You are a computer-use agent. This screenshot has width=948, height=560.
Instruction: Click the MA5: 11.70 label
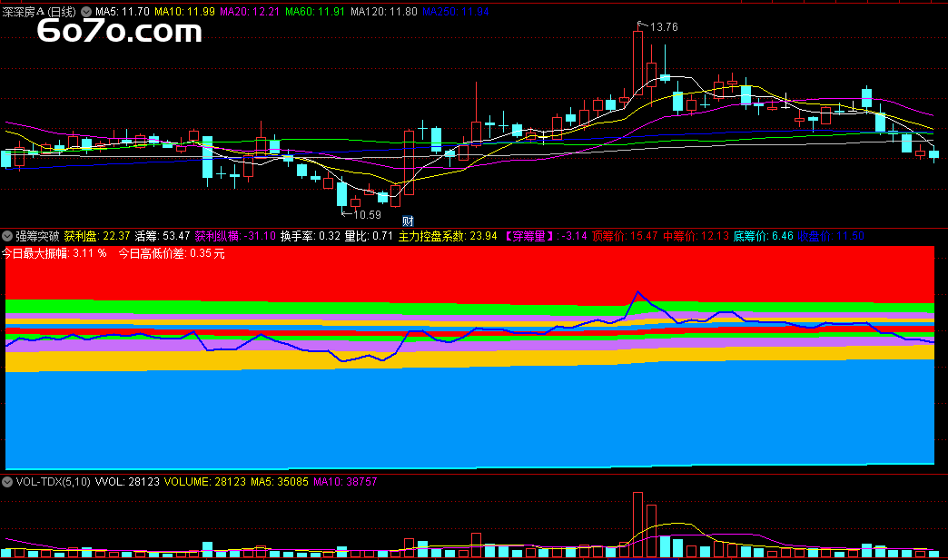[122, 12]
